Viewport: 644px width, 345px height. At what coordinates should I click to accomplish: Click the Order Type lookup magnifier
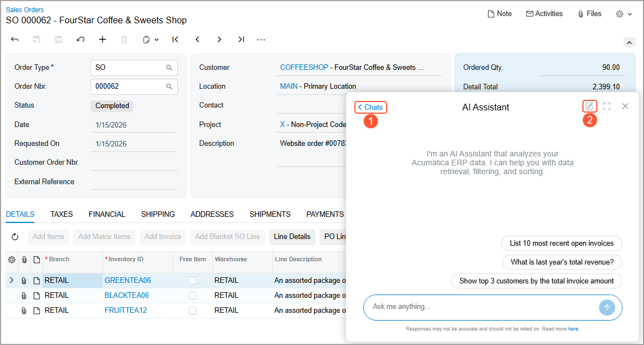coord(169,68)
